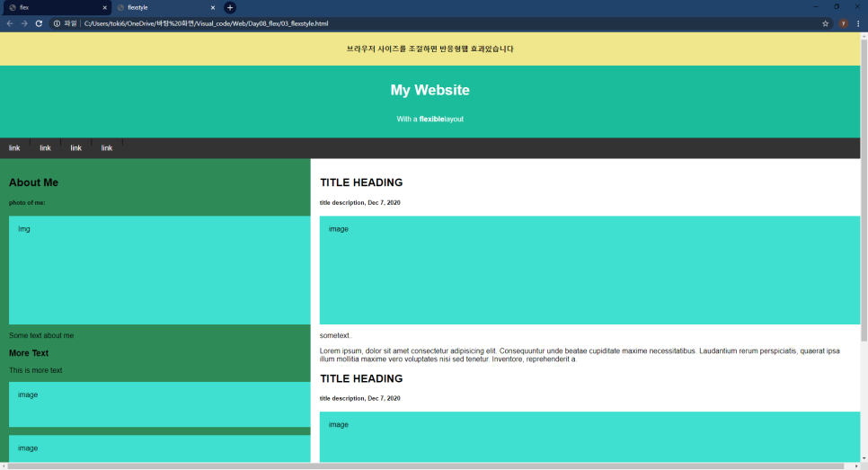Select the 'flexstyle' tab
The height and width of the screenshot is (470, 868).
coord(165,8)
